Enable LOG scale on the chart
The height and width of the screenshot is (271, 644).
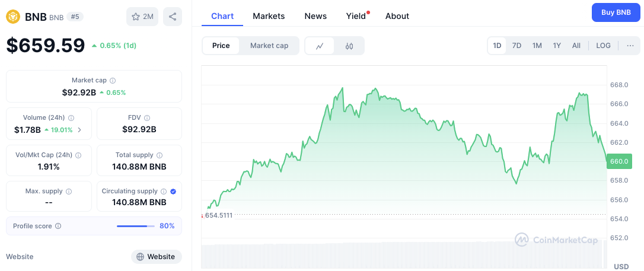point(603,46)
